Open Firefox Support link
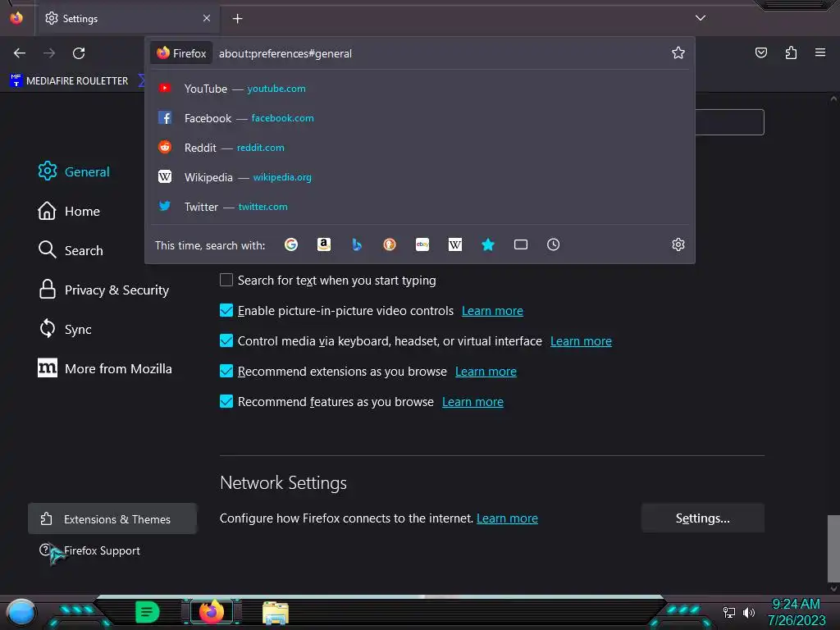 [90, 550]
